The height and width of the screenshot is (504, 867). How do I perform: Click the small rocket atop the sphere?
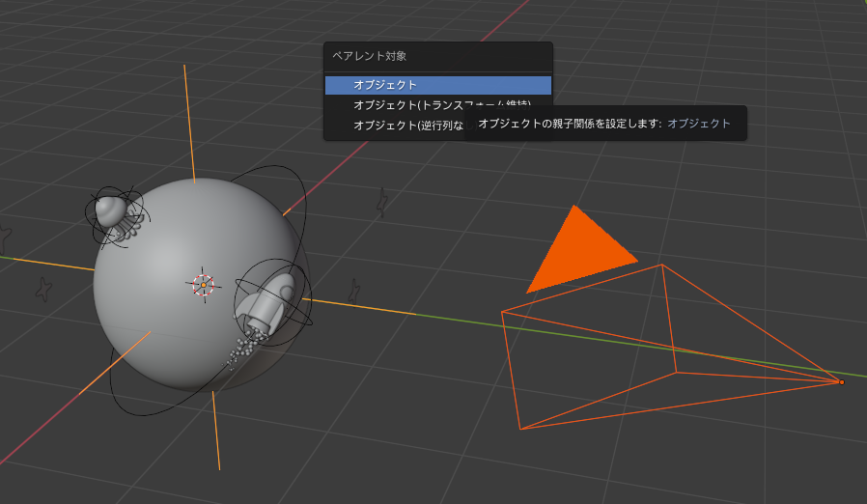click(x=118, y=216)
